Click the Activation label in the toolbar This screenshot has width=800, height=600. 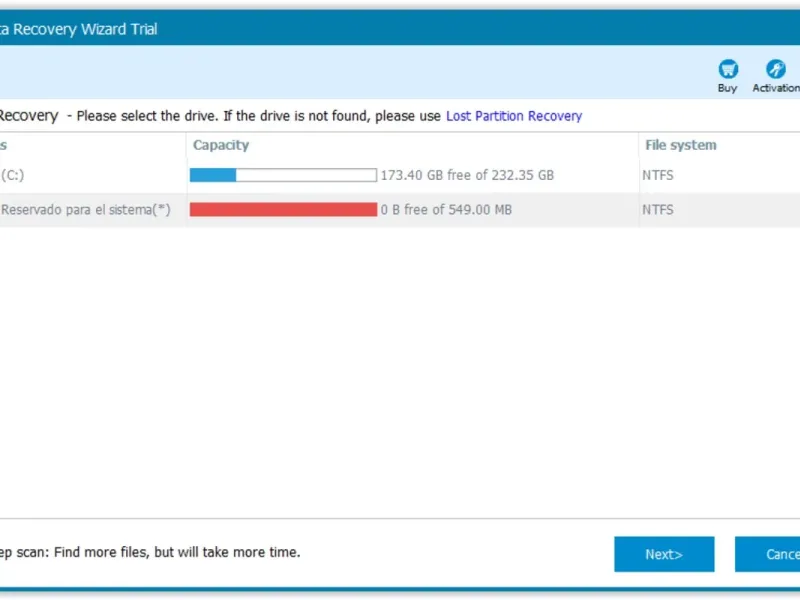(776, 88)
